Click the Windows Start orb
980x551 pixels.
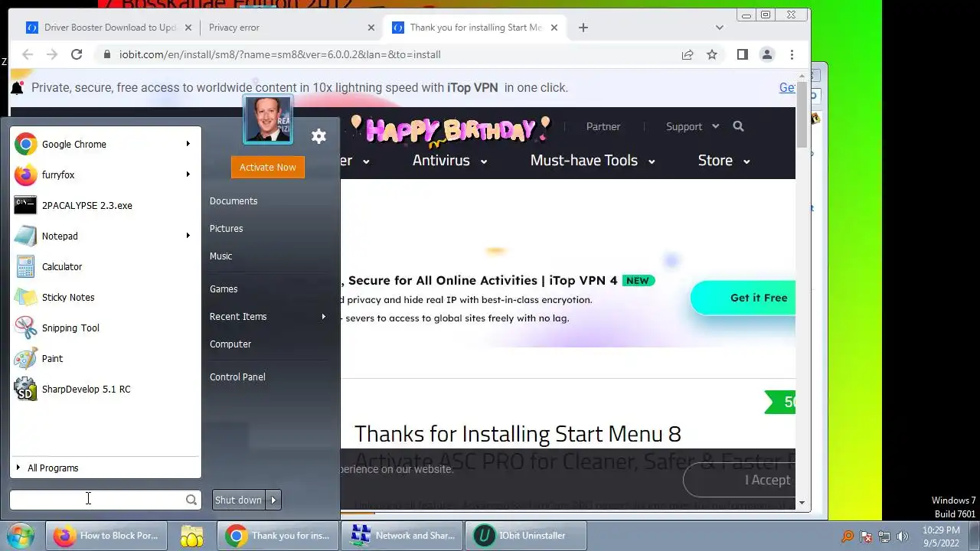(20, 536)
